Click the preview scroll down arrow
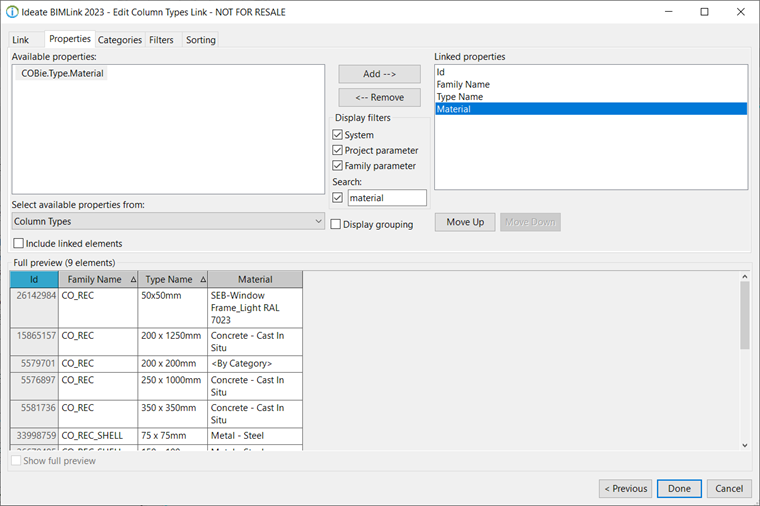The height and width of the screenshot is (506, 760). (745, 445)
